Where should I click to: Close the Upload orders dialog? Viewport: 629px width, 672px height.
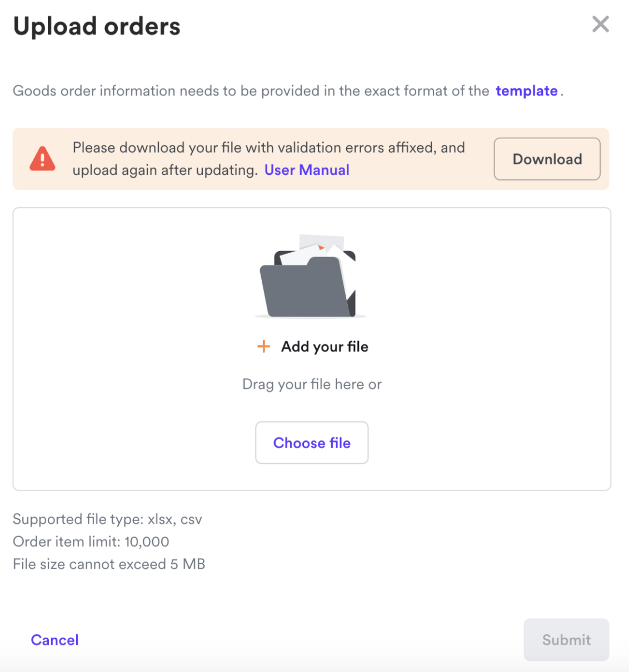601,24
